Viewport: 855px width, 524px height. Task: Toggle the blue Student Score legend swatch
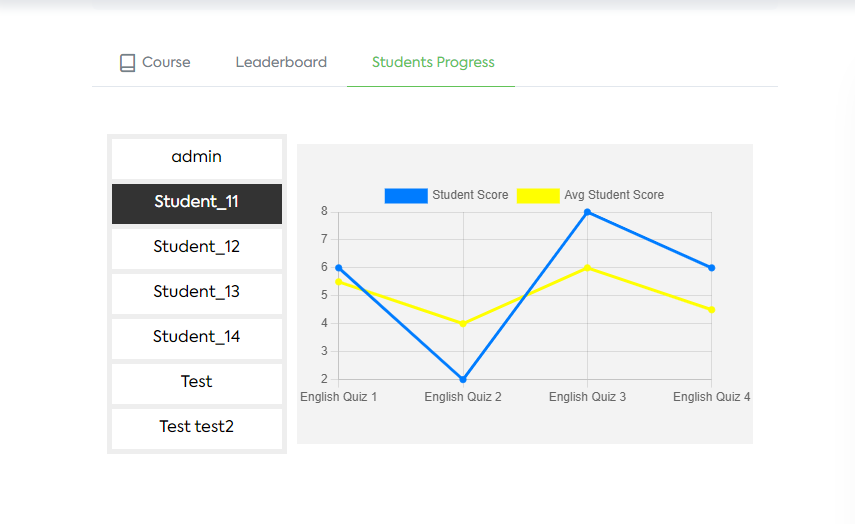click(406, 196)
